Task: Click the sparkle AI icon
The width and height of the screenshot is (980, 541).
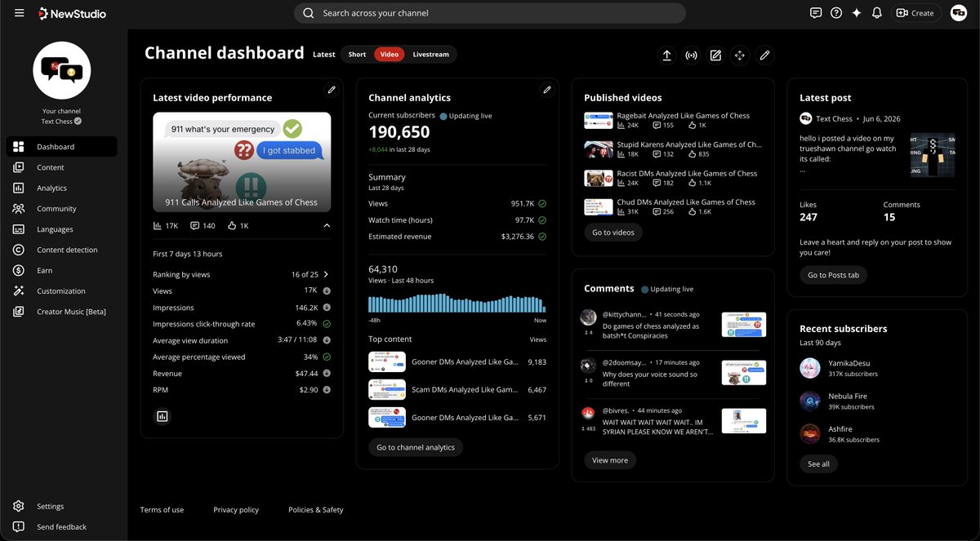Action: (857, 13)
